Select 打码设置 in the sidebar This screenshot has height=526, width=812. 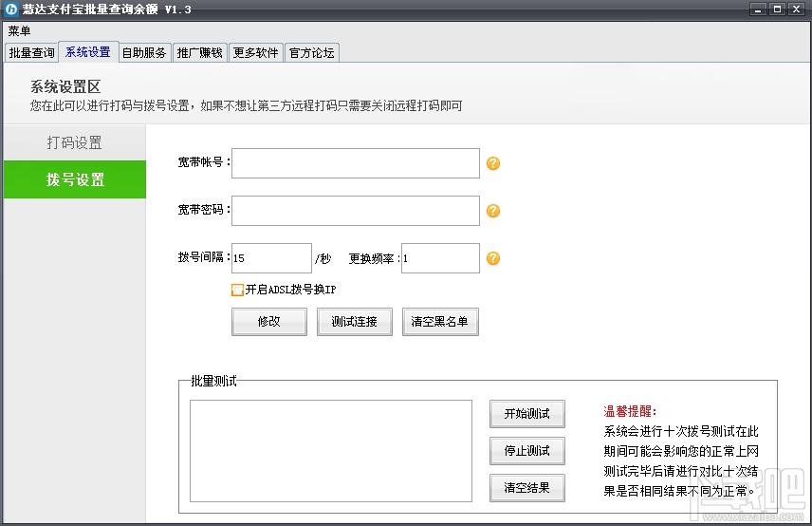(x=75, y=142)
